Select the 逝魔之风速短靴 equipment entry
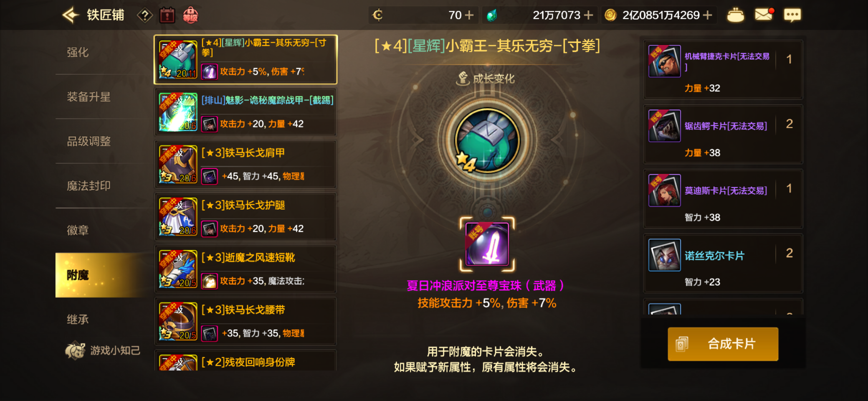 click(245, 269)
